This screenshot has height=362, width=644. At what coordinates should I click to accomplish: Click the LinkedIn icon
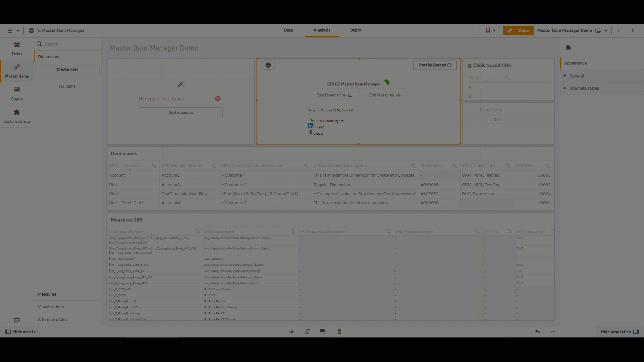[x=311, y=126]
